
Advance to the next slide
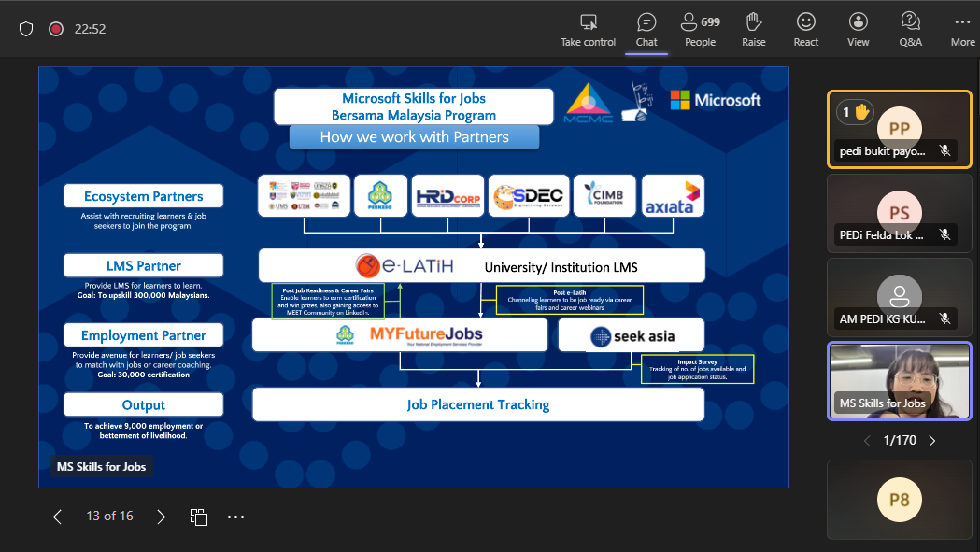click(x=161, y=517)
